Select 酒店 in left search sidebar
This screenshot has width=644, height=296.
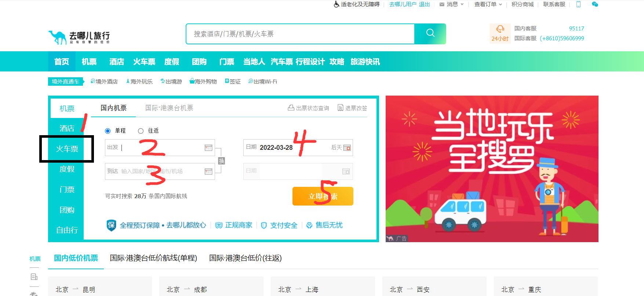click(67, 128)
